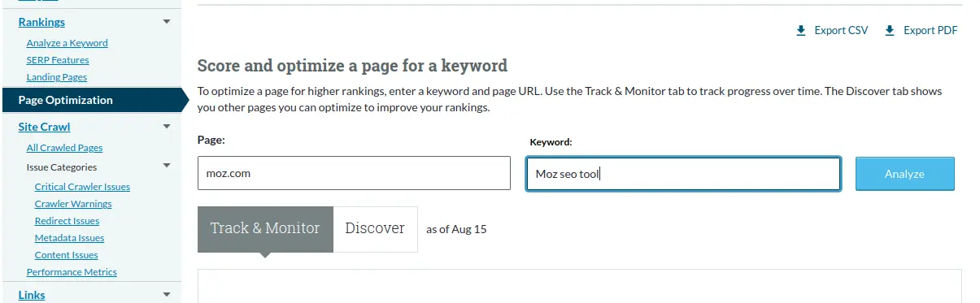The height and width of the screenshot is (303, 980).
Task: Open Metadata Issues category
Action: (x=69, y=238)
